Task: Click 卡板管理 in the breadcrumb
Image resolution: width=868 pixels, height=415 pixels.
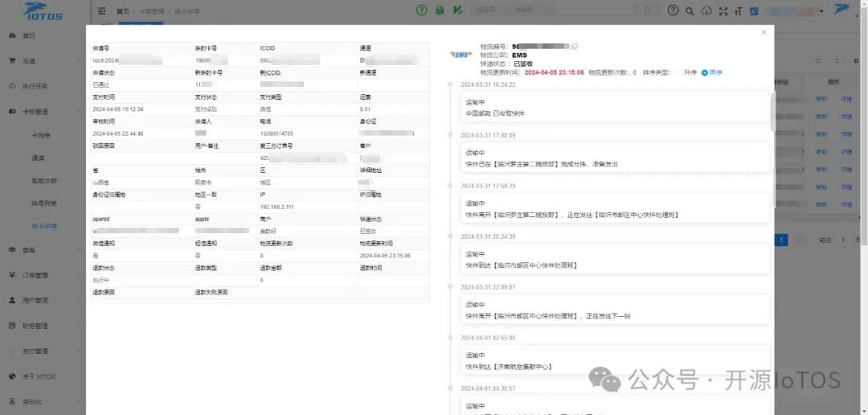Action: (151, 11)
